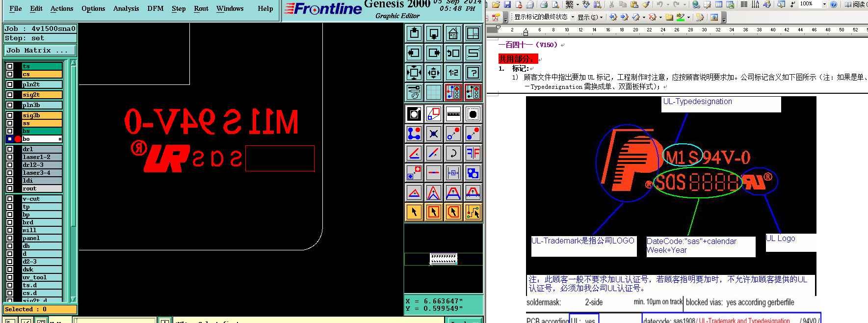Viewport: 868px width, 323px height.
Task: Click the black circle feature icon
Action: (x=473, y=114)
